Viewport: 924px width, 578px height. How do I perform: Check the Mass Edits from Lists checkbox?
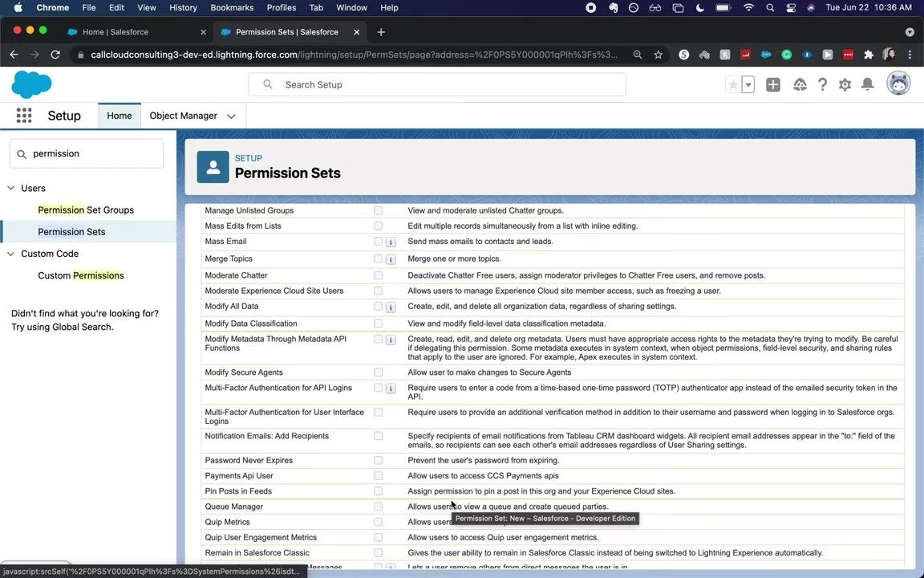point(379,226)
